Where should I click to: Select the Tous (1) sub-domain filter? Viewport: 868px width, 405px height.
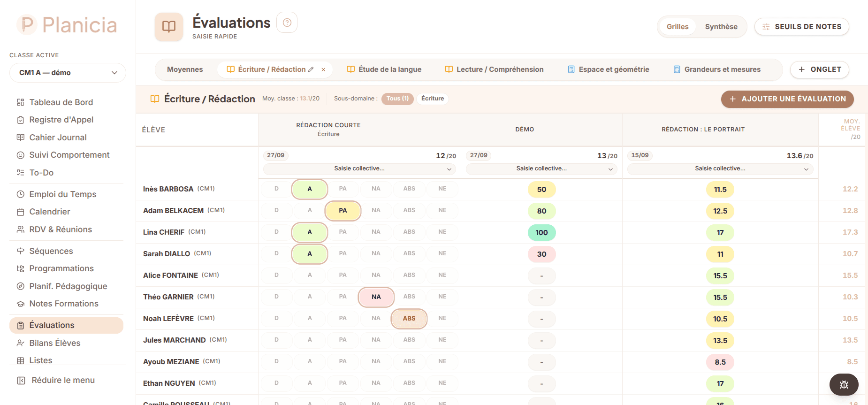[x=397, y=99]
